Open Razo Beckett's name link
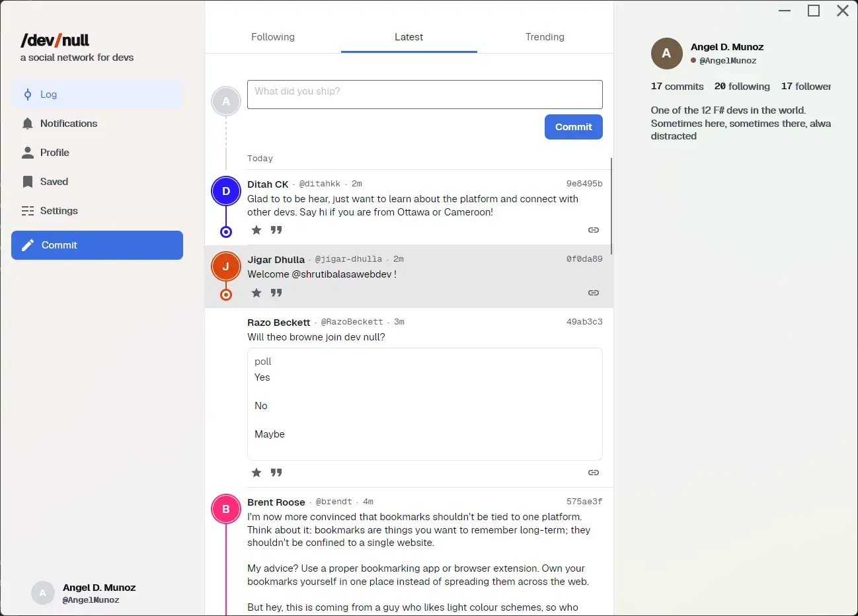The width and height of the screenshot is (858, 616). 279,323
